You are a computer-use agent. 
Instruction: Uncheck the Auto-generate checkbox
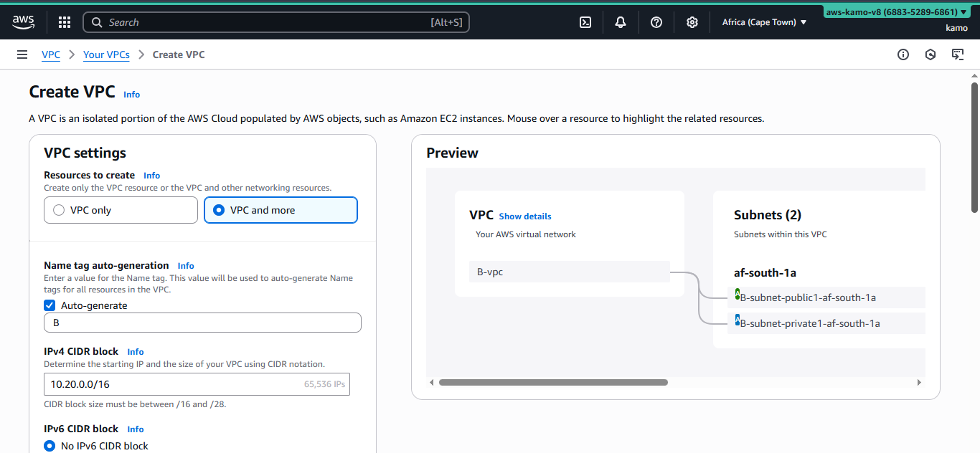(50, 305)
